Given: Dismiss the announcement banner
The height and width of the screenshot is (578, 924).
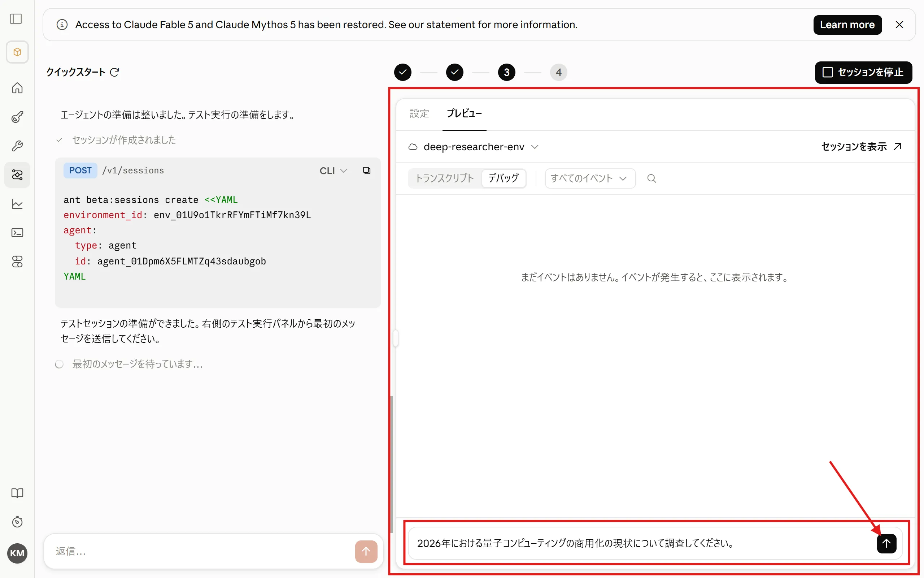Looking at the screenshot, I should coord(899,25).
